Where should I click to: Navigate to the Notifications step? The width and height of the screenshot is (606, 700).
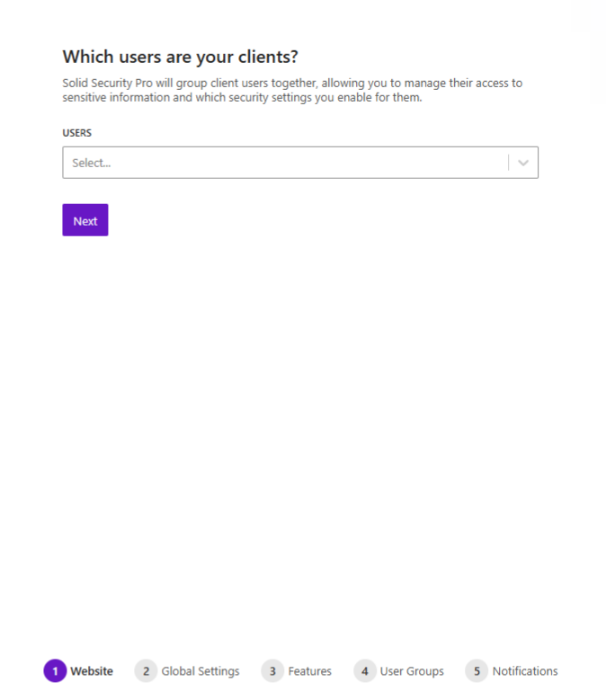[525, 671]
